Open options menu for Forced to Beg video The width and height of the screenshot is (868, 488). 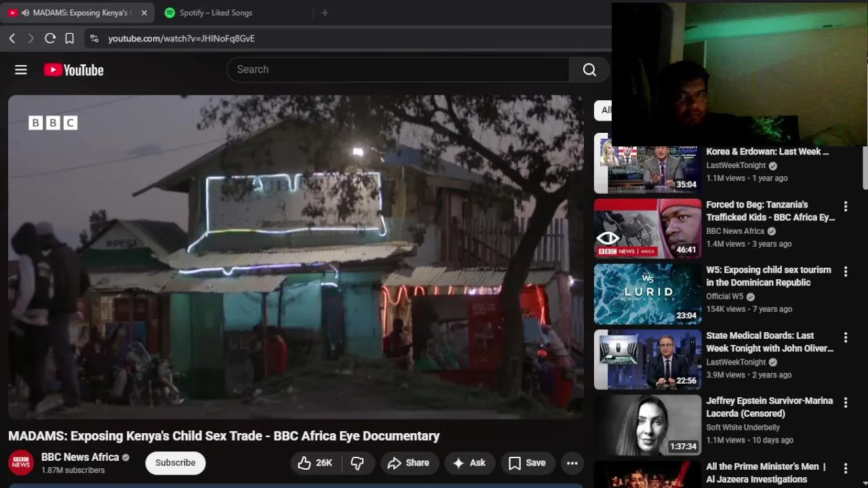pyautogui.click(x=846, y=206)
